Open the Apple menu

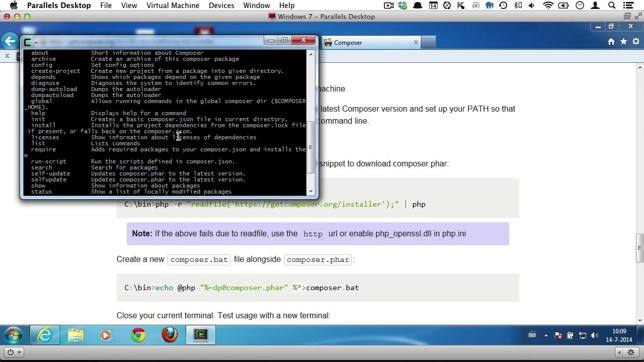point(14,6)
